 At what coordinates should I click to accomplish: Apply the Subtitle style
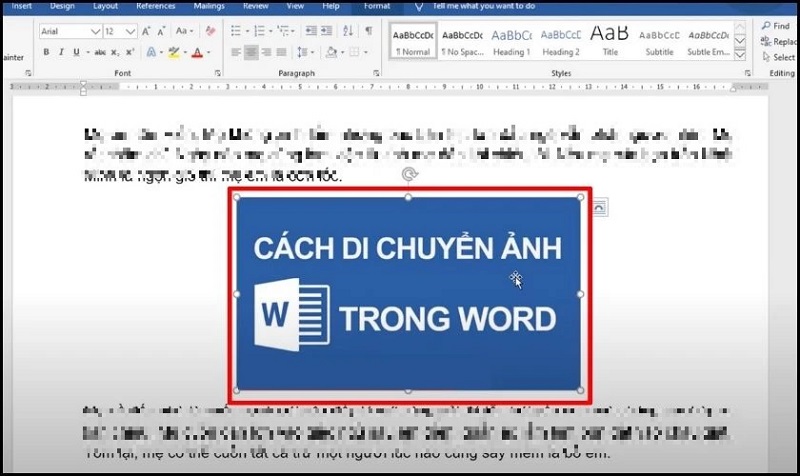(x=659, y=41)
